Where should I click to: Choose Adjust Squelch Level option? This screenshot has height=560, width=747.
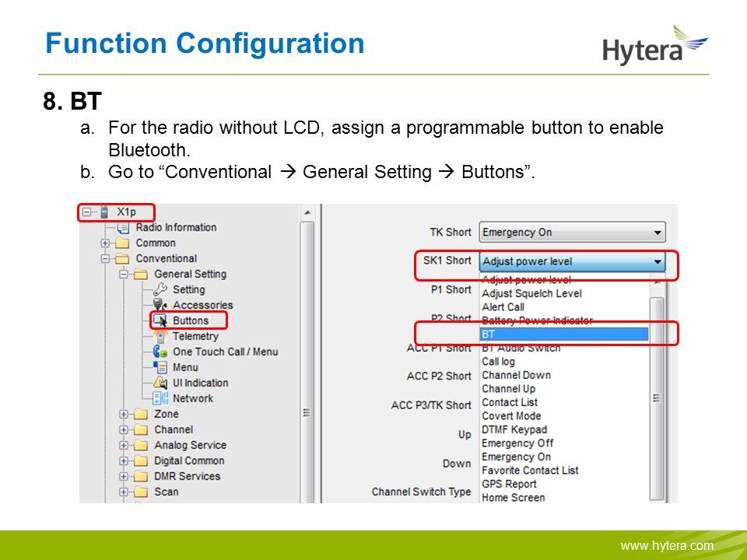(x=531, y=293)
